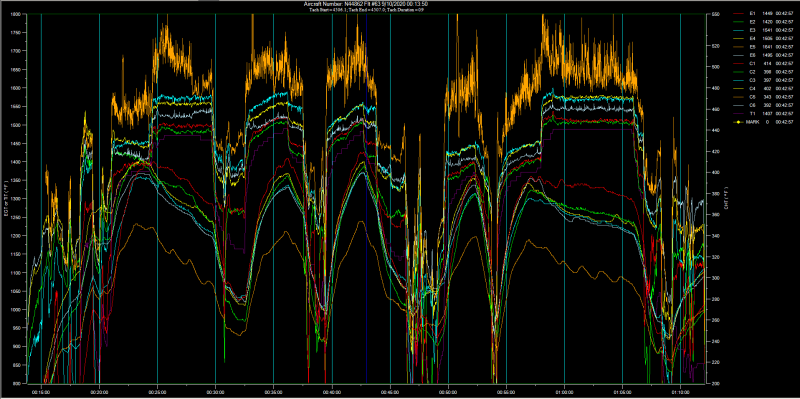This screenshot has width=800, height=399.
Task: Click the 00:45:00 time axis label
Action: tap(390, 391)
